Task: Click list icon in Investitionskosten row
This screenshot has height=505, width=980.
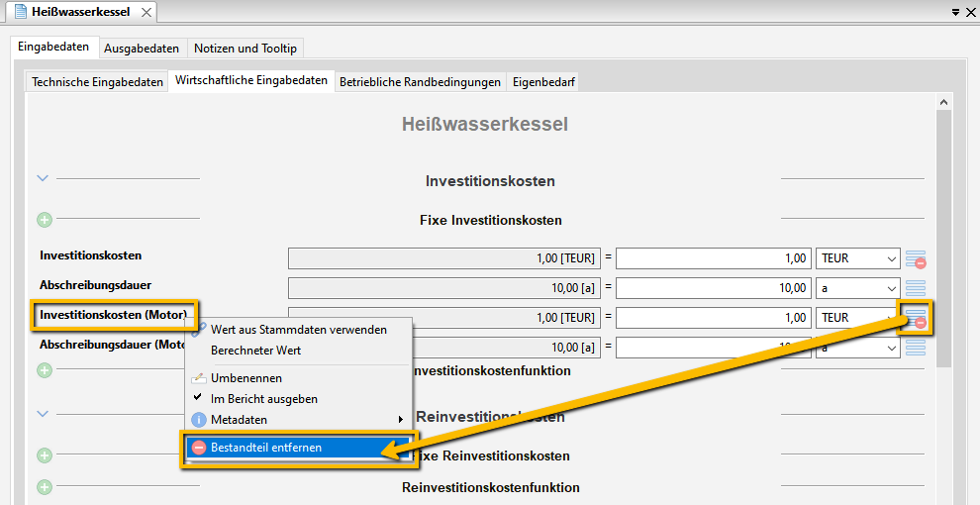Action: pos(916,258)
